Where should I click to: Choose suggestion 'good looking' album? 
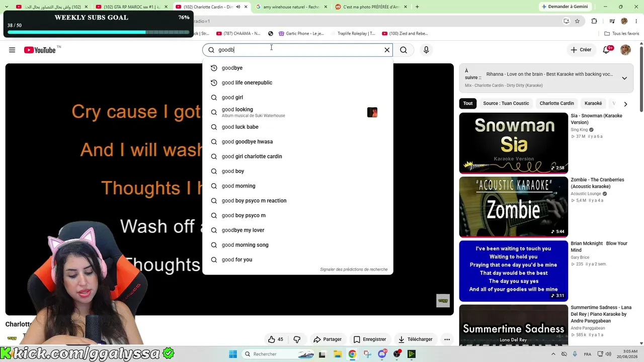pyautogui.click(x=297, y=112)
